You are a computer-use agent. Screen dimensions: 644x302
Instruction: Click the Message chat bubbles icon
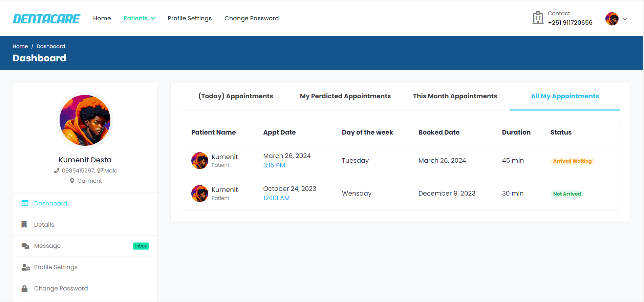click(x=25, y=246)
